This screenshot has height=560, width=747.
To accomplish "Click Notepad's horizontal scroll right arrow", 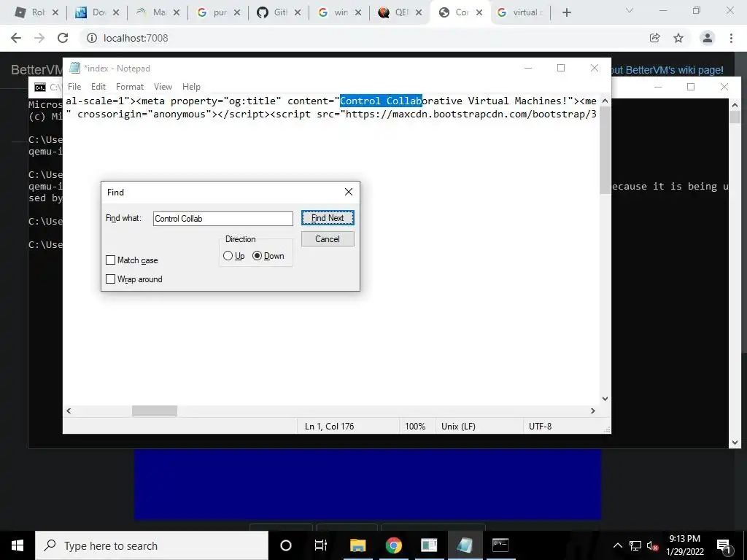I will 593,411.
